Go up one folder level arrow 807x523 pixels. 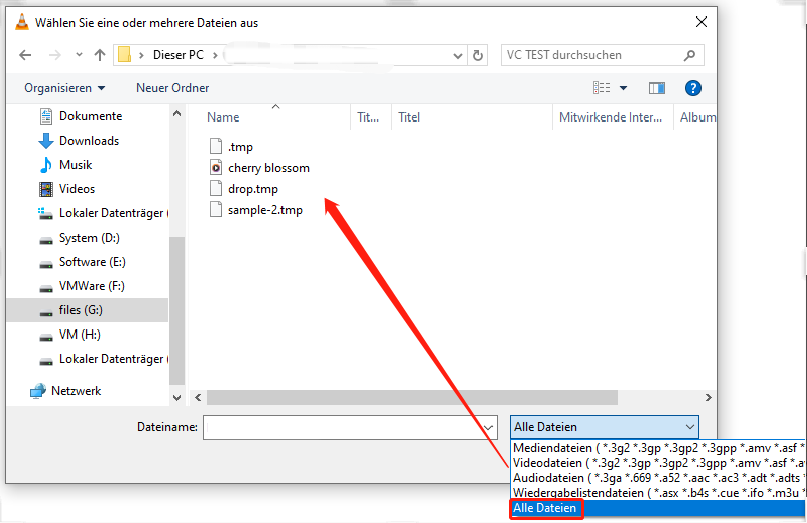100,55
